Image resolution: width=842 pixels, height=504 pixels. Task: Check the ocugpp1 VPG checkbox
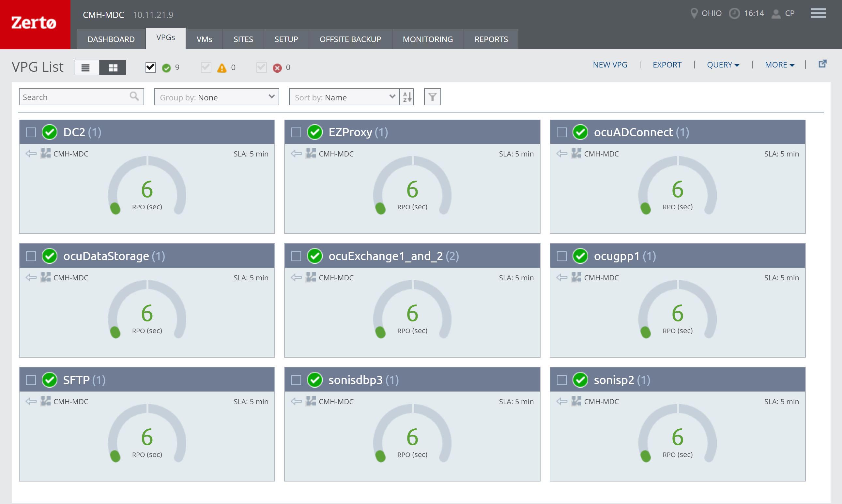[562, 256]
